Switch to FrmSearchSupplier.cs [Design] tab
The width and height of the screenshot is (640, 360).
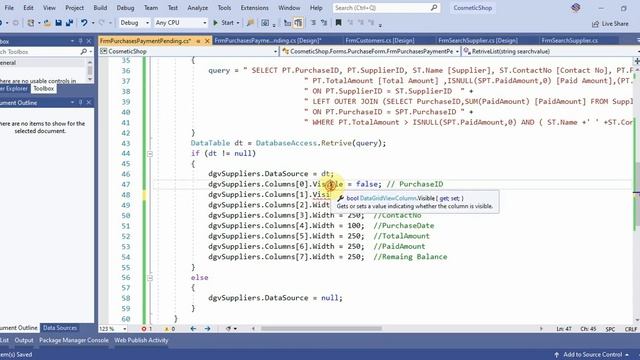478,40
